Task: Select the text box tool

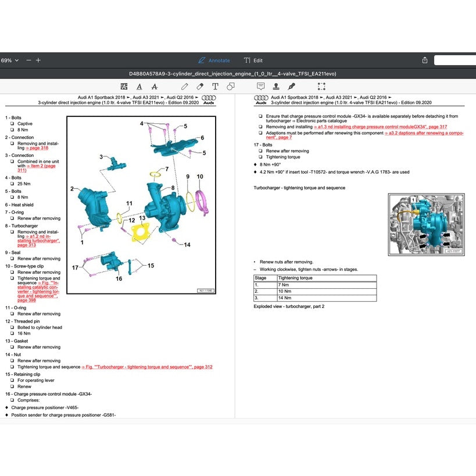Action: click(216, 87)
